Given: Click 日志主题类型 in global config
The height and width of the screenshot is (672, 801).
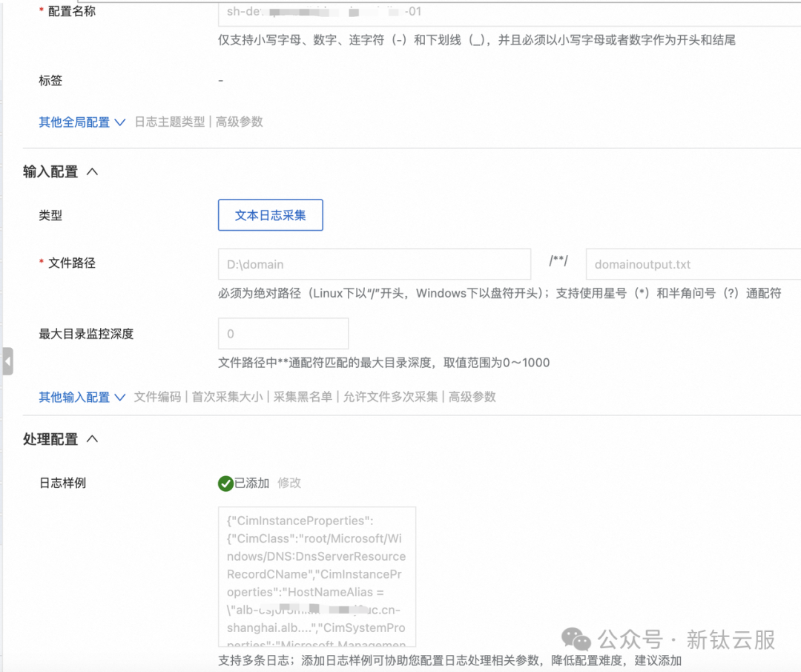Looking at the screenshot, I should point(170,122).
